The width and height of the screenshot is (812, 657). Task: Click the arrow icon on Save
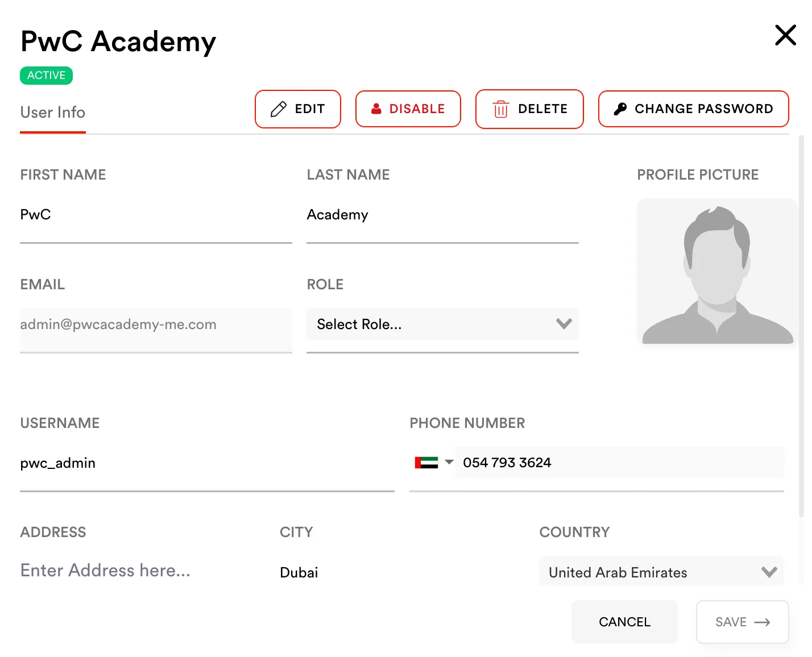click(x=762, y=622)
